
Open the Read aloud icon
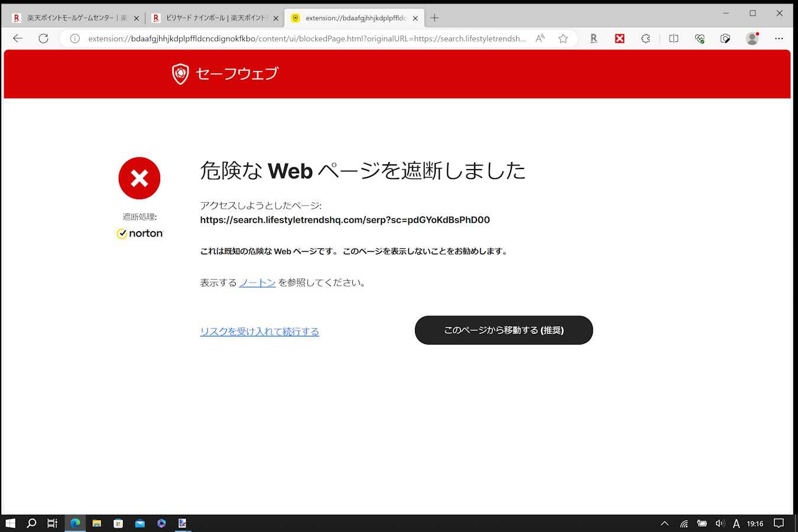coord(540,38)
